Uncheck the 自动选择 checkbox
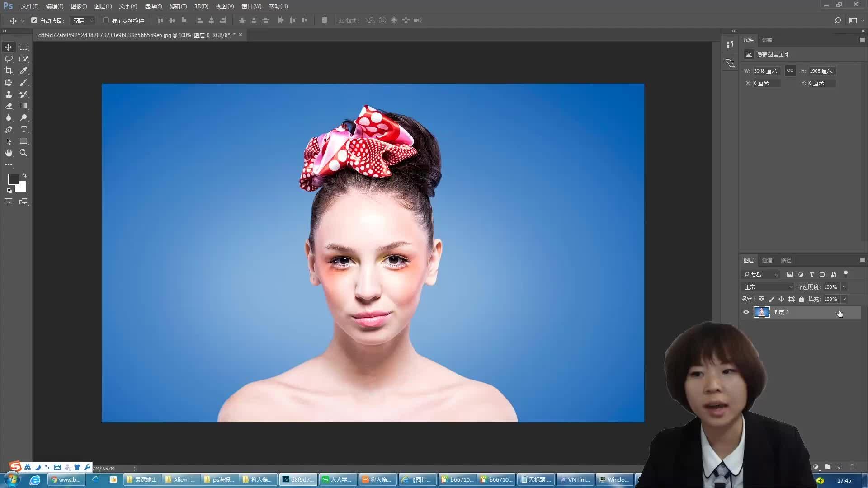The height and width of the screenshot is (488, 868). click(34, 20)
